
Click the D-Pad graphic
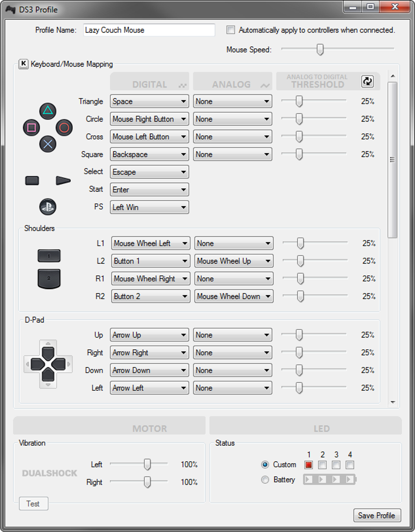[x=48, y=364]
